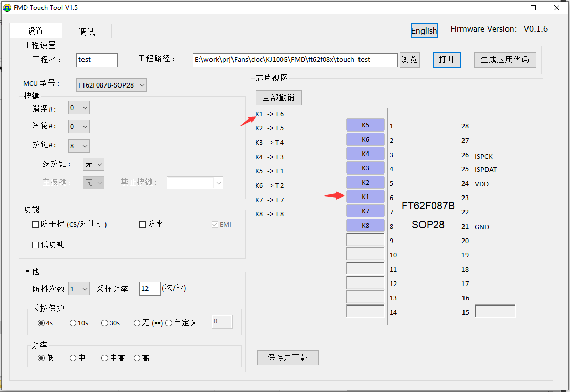
Task: Click the K3 pin box on pin 4
Action: tap(365, 168)
